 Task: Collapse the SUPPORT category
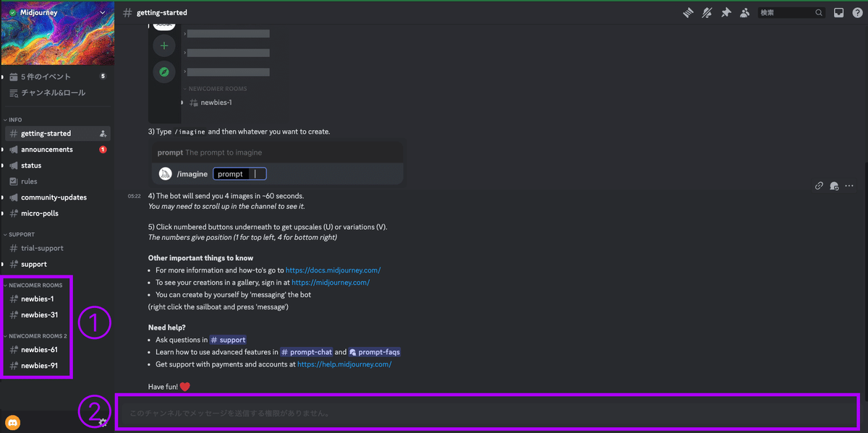[21, 234]
